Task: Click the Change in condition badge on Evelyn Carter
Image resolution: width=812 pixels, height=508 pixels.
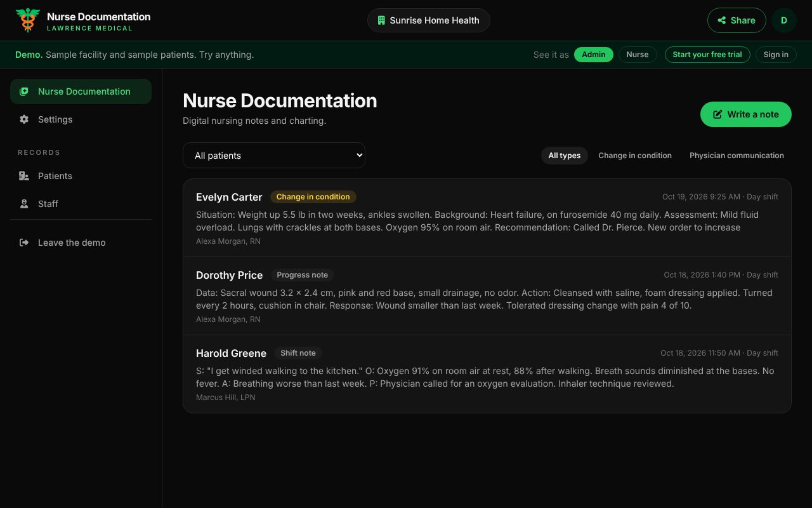Action: click(313, 197)
